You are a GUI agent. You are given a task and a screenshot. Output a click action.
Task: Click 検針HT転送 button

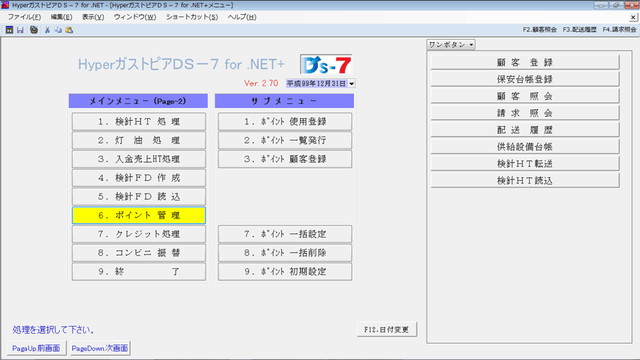point(524,164)
